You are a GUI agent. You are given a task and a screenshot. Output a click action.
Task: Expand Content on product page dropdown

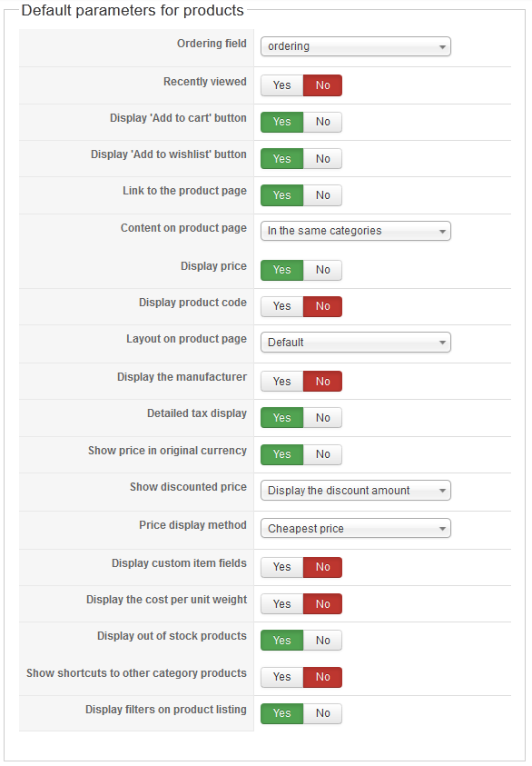pyautogui.click(x=355, y=231)
